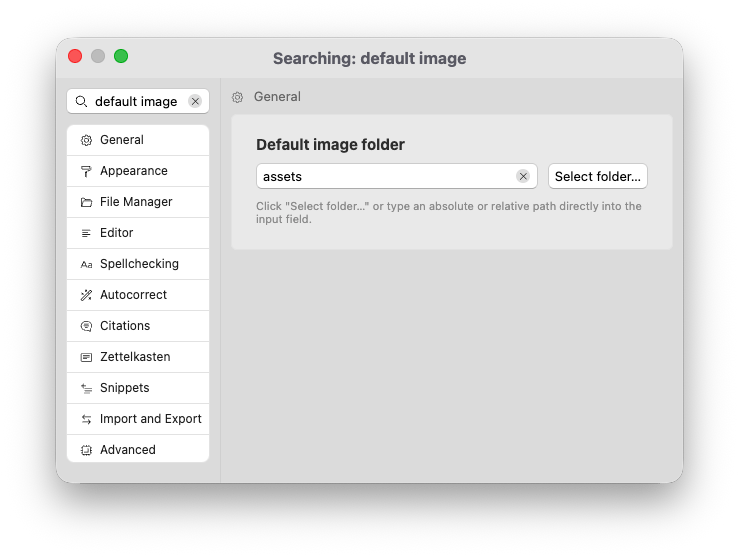Clear the assets folder path field

[x=523, y=176]
